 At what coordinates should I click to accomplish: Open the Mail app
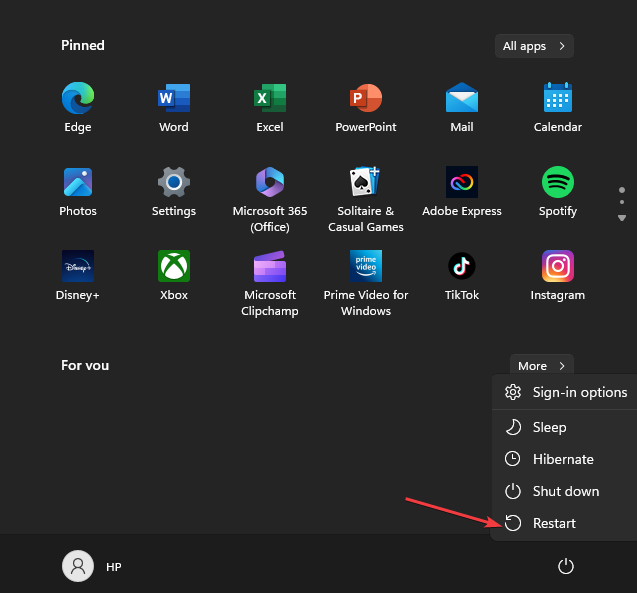pyautogui.click(x=462, y=107)
